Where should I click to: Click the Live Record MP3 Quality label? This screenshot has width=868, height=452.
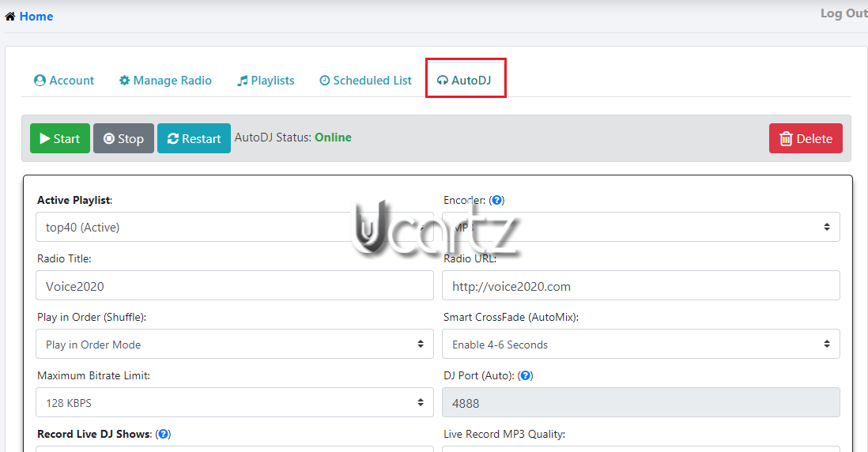point(504,435)
